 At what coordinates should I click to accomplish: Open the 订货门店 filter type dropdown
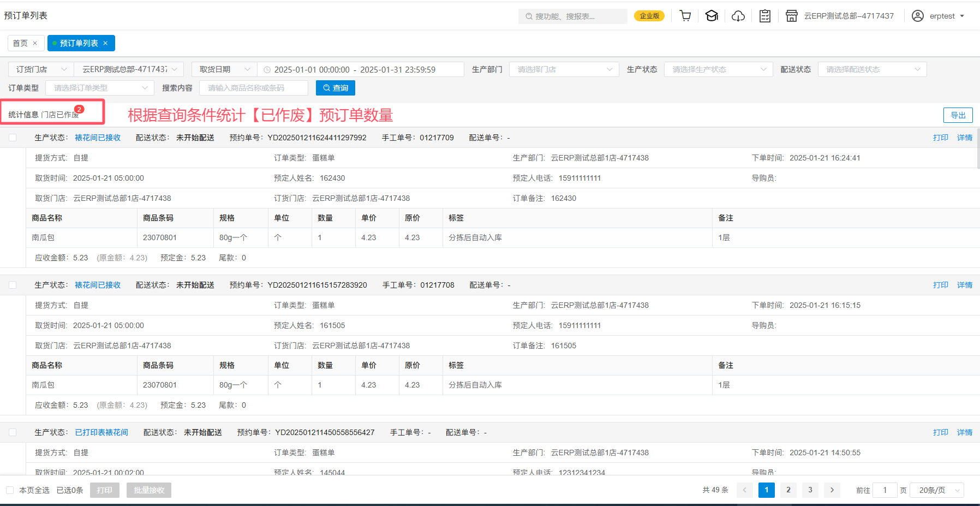41,69
